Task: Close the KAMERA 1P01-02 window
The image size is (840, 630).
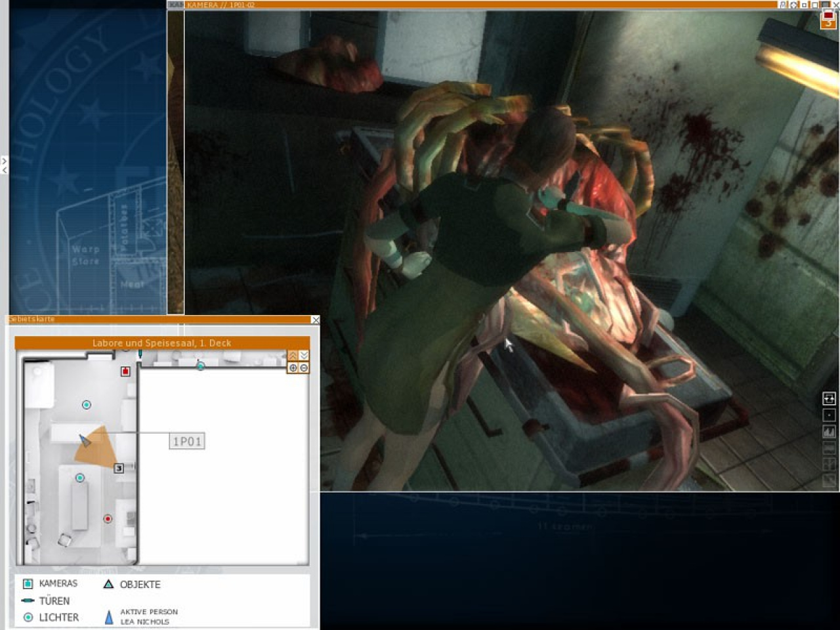Action: pos(835,5)
